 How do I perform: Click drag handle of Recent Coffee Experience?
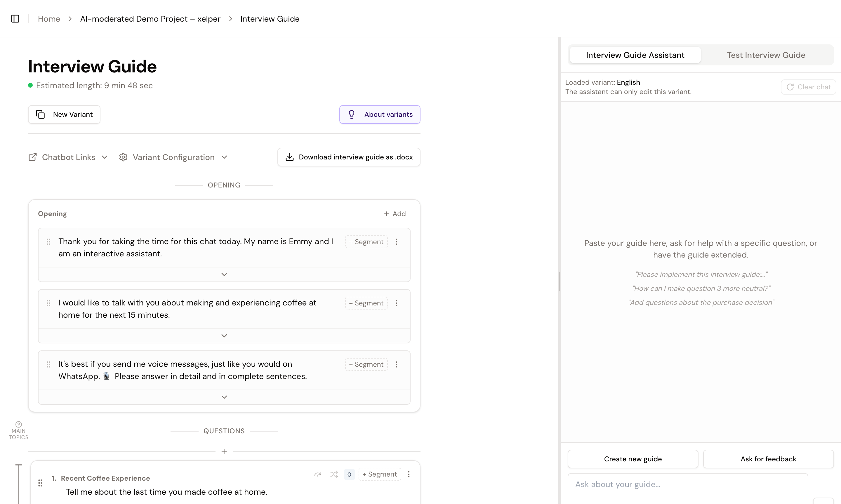tap(40, 483)
